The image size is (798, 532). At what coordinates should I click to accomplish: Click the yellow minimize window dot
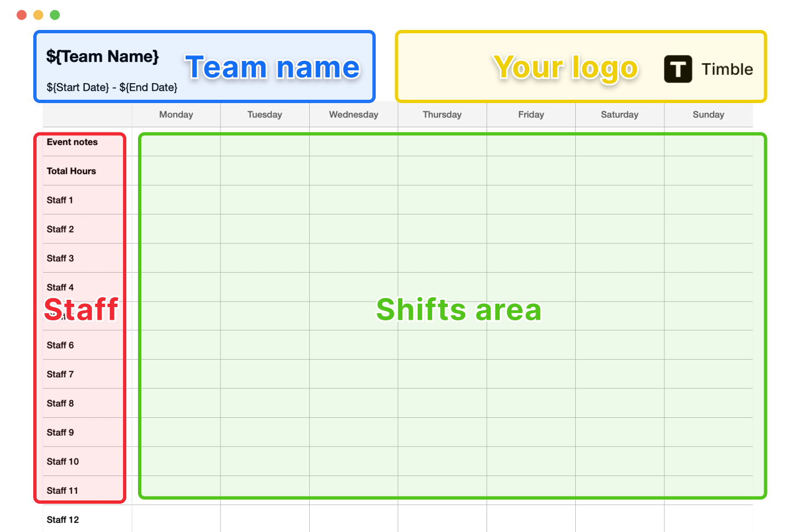[38, 15]
